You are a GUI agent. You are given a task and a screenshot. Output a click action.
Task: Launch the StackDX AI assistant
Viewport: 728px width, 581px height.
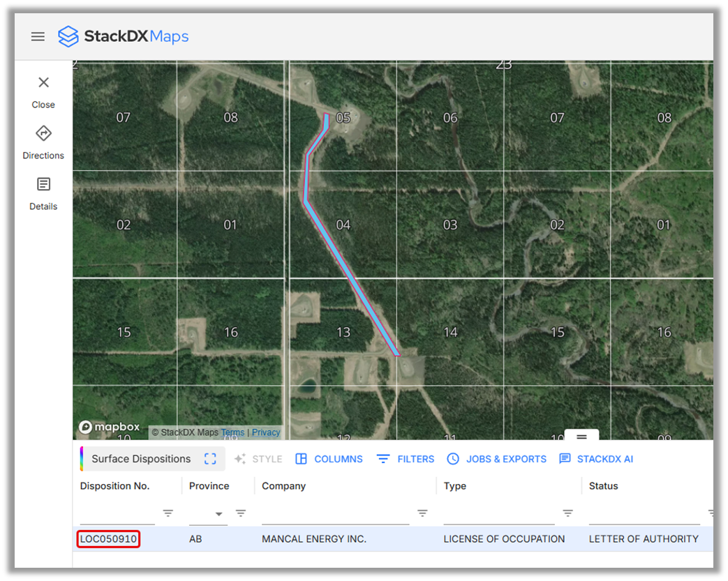tap(596, 459)
